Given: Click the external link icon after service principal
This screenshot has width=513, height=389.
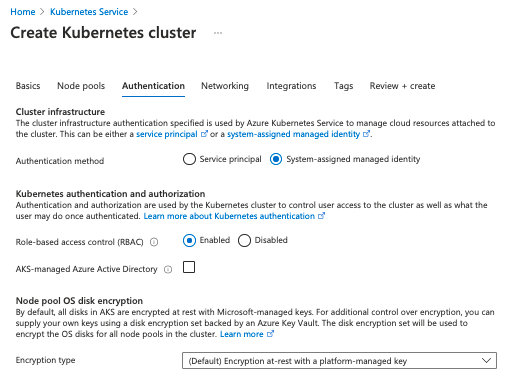Looking at the screenshot, I should (x=204, y=134).
